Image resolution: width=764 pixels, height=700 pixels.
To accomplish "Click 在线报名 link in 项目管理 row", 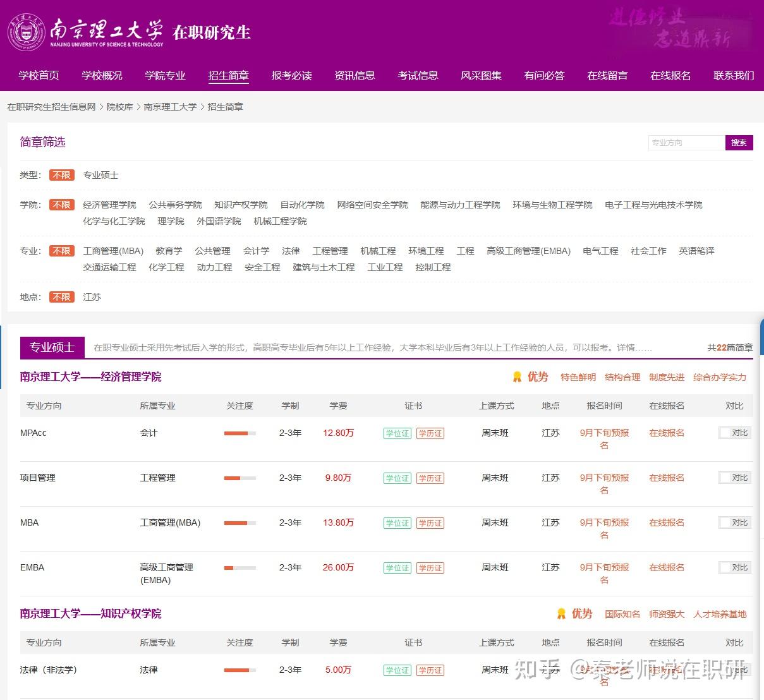I will [x=667, y=478].
